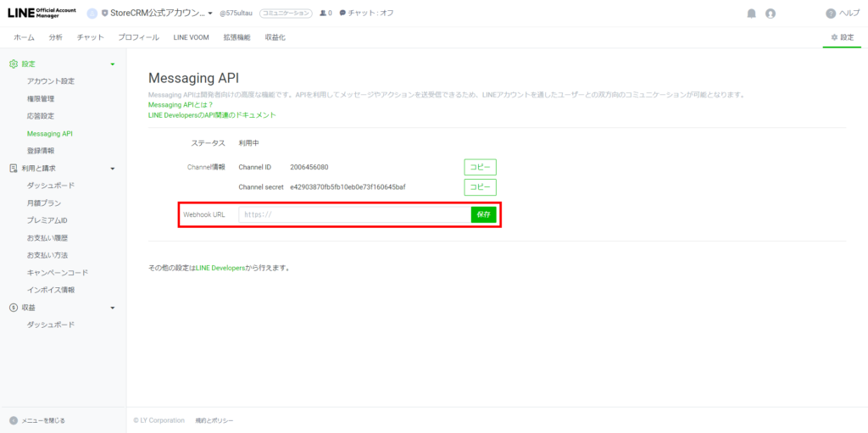Screen dimensions: 868x433
Task: Open プレミアムID in the sidebar
Action: point(47,220)
